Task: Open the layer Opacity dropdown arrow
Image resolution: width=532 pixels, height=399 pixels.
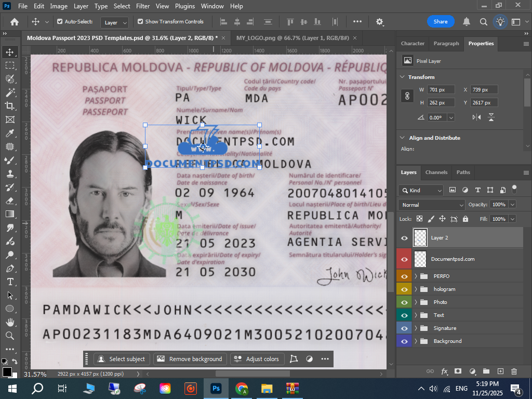Action: tap(512, 205)
